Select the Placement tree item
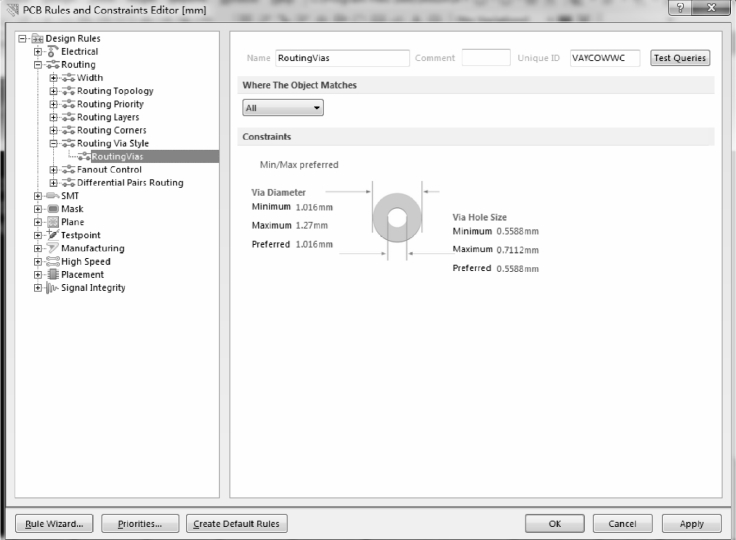The height and width of the screenshot is (540, 736). (83, 275)
